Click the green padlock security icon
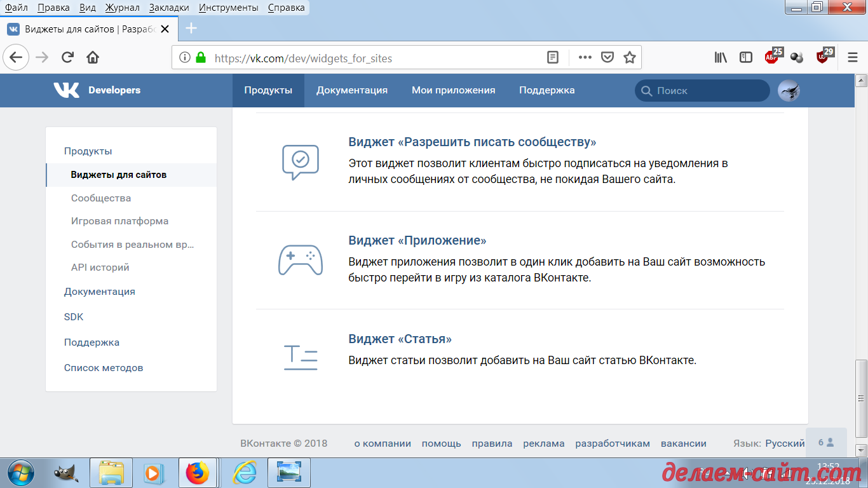Image resolution: width=868 pixels, height=488 pixels. coord(201,57)
